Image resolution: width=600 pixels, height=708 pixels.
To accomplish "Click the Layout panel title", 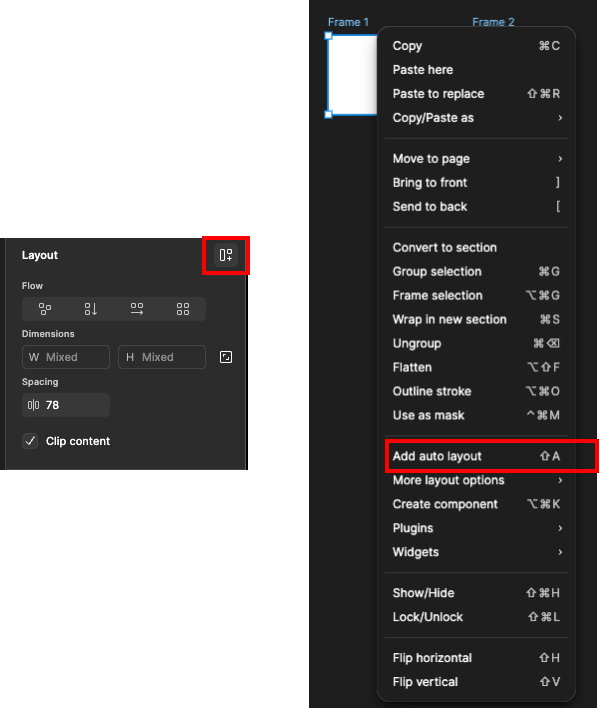I will tap(40, 255).
